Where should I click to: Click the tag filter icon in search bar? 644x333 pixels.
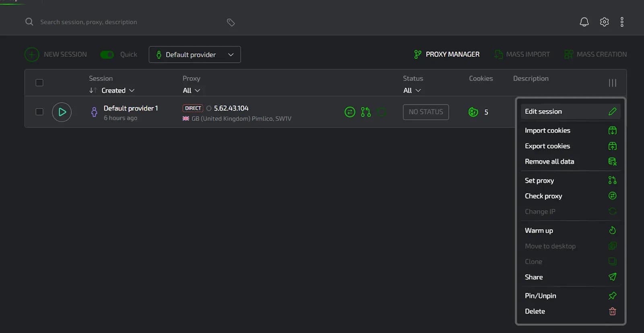pos(231,23)
